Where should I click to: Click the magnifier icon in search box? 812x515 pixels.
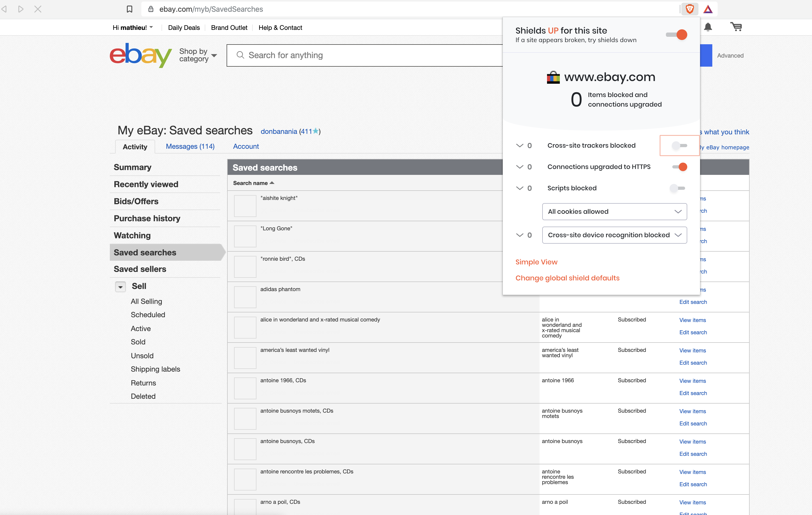(240, 55)
